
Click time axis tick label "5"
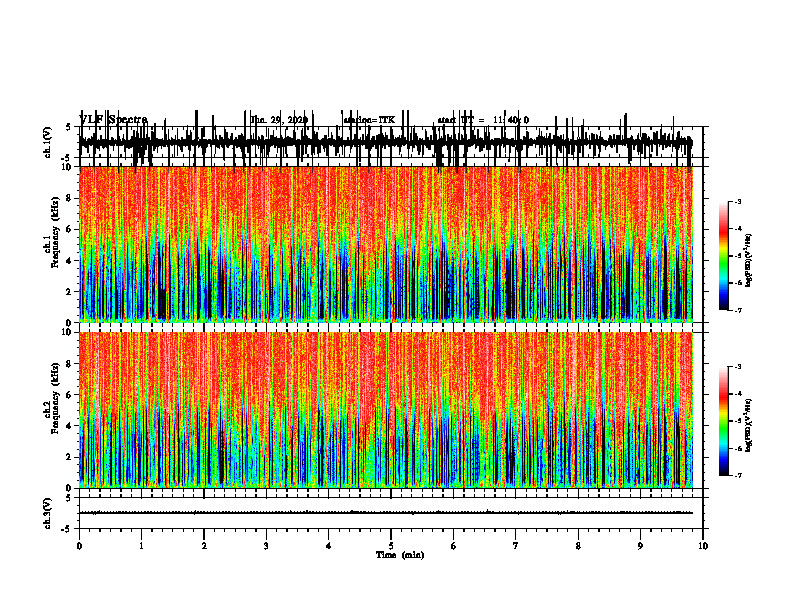pyautogui.click(x=391, y=546)
